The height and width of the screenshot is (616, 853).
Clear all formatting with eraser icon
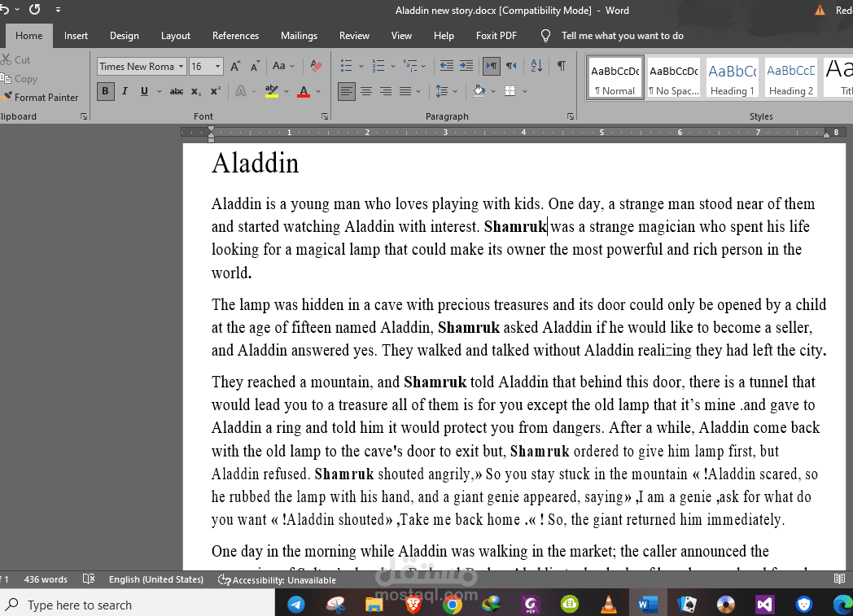click(316, 67)
